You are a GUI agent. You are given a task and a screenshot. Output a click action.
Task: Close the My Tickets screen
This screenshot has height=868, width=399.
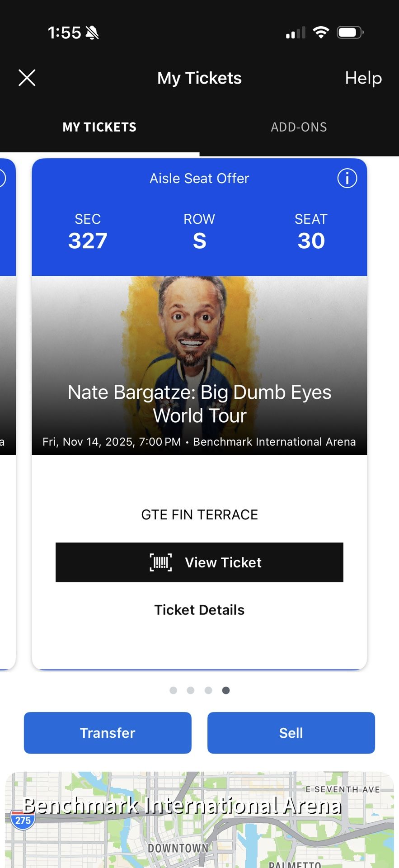click(x=27, y=78)
